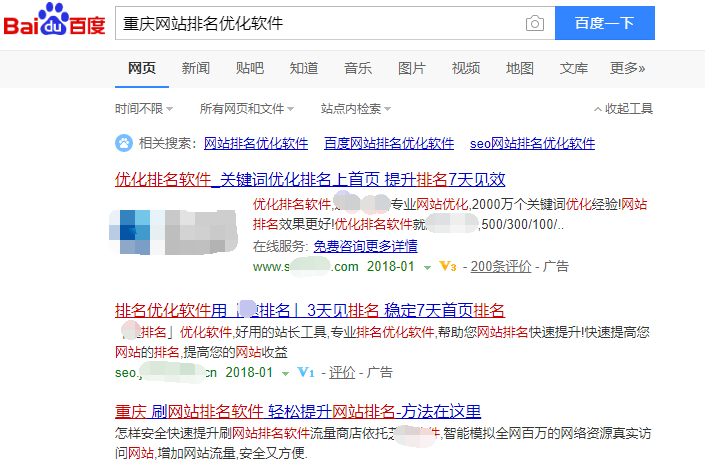Expand the 站点内检索 site search filter
Screen dimensions: 705x464
click(355, 108)
